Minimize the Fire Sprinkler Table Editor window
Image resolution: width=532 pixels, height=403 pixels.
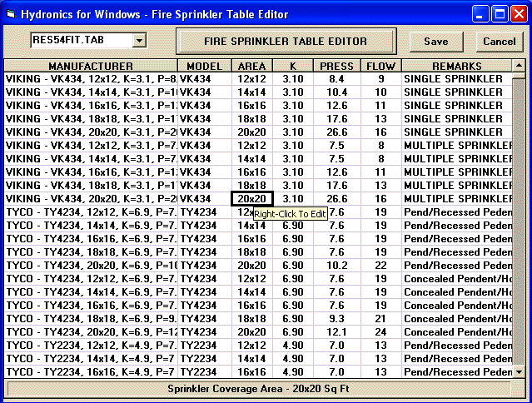480,15
